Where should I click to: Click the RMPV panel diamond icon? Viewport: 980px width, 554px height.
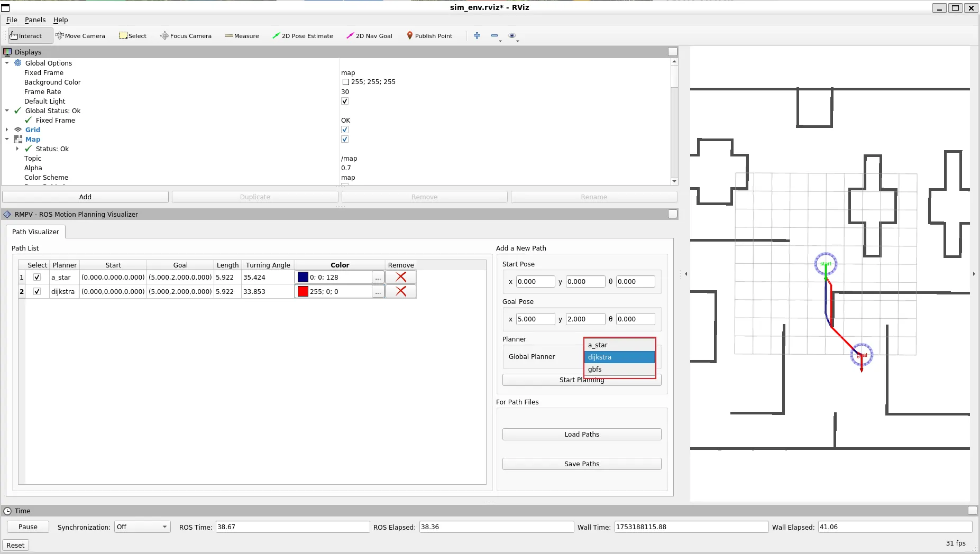[x=7, y=214]
